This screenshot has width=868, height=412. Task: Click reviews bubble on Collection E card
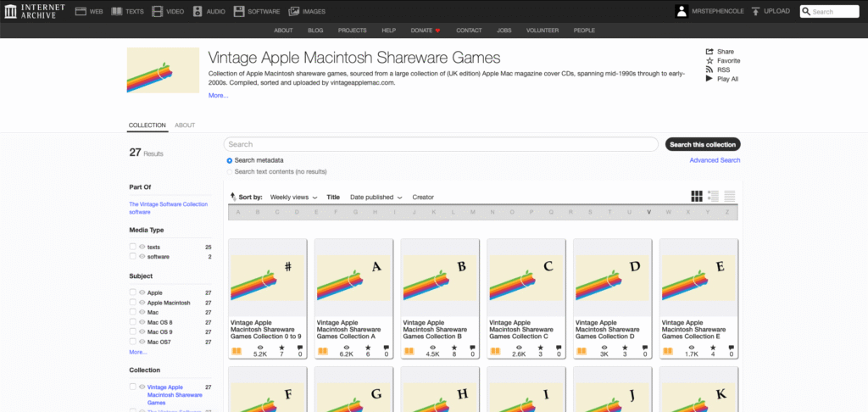coord(731,348)
